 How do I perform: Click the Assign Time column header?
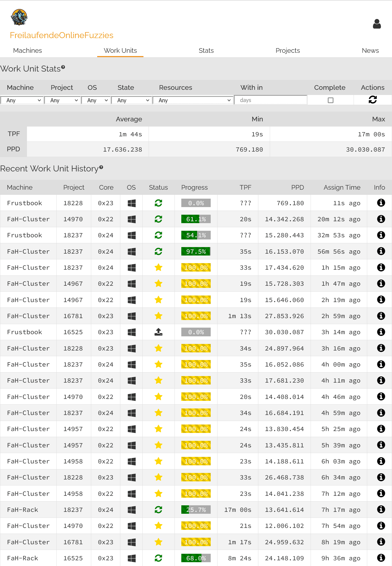(342, 187)
